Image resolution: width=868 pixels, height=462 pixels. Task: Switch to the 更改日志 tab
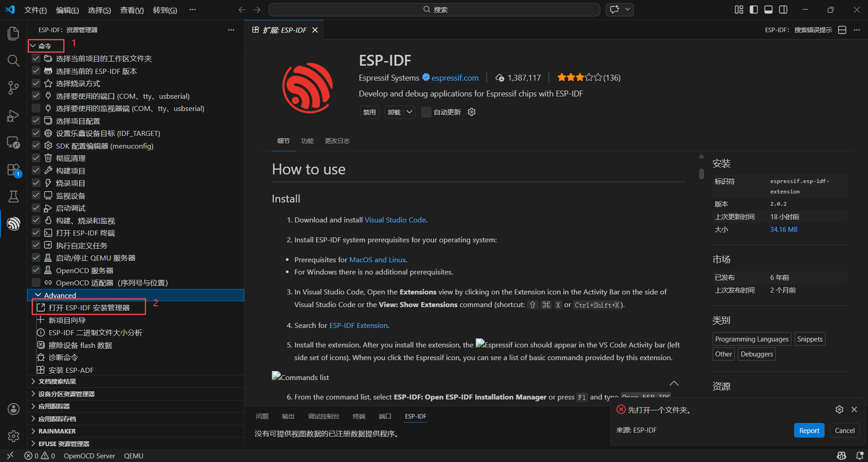click(337, 141)
